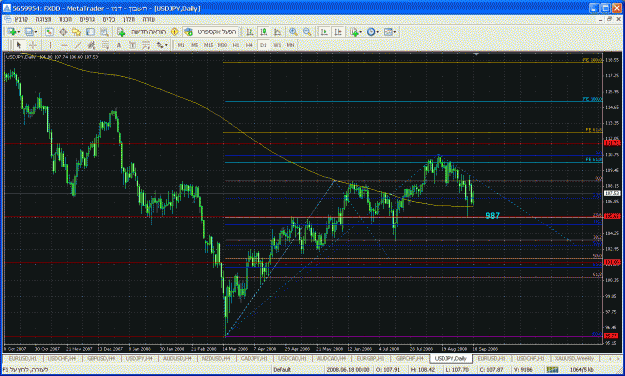
Task: Select the Fibonacci Expansion tool icon
Action: coord(146,45)
